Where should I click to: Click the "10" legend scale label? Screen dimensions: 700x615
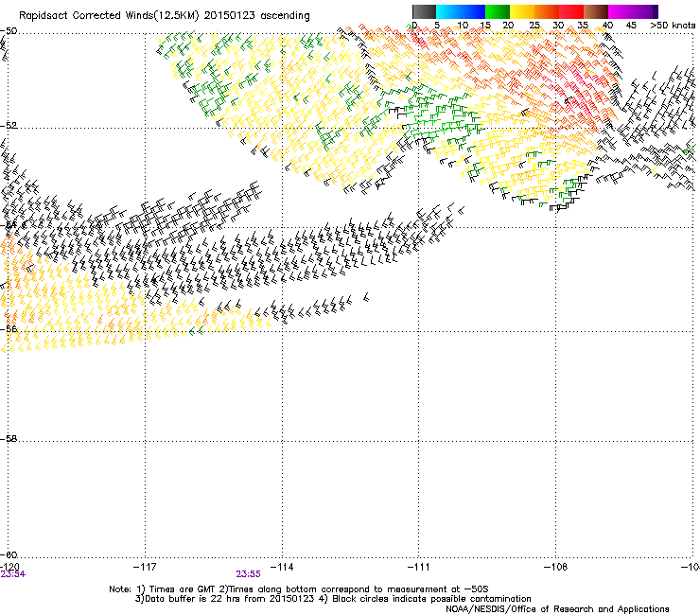click(463, 26)
